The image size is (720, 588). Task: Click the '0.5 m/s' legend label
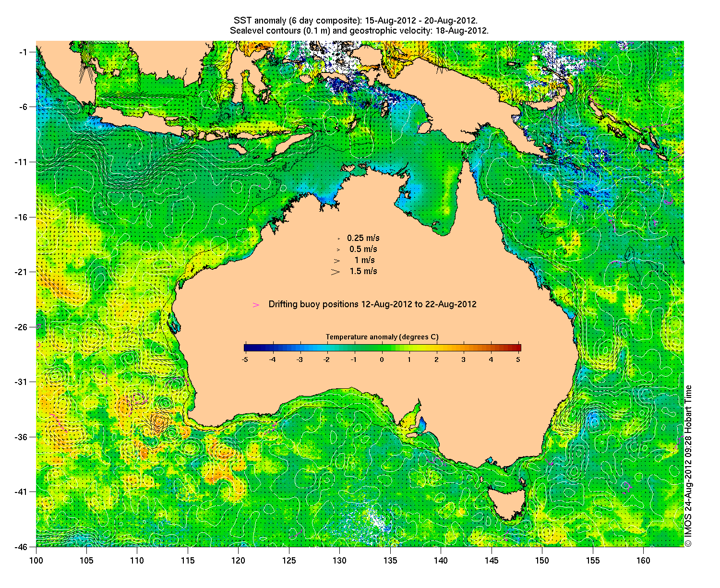[x=363, y=249]
